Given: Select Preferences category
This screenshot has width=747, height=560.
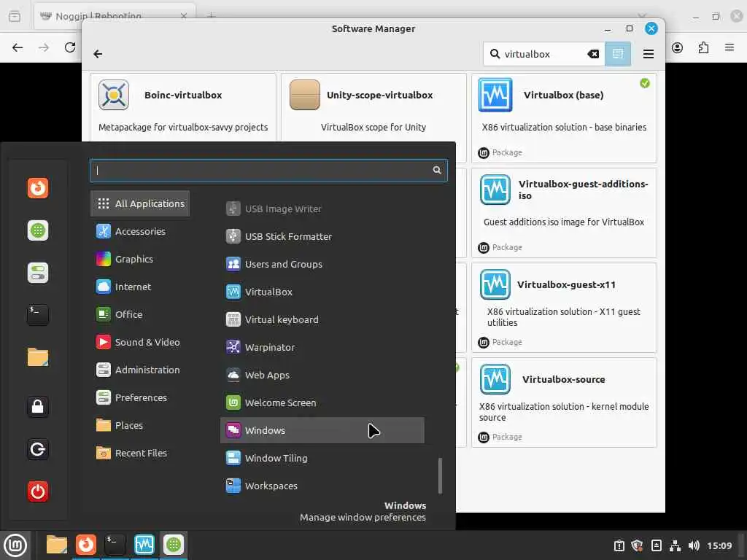Looking at the screenshot, I should click(140, 397).
